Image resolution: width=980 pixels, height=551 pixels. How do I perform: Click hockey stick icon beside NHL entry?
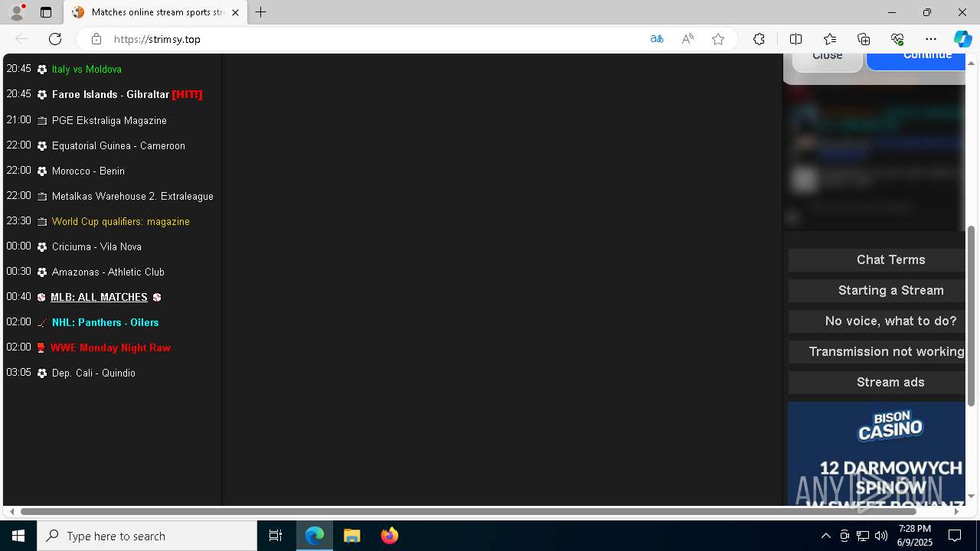pyautogui.click(x=42, y=323)
